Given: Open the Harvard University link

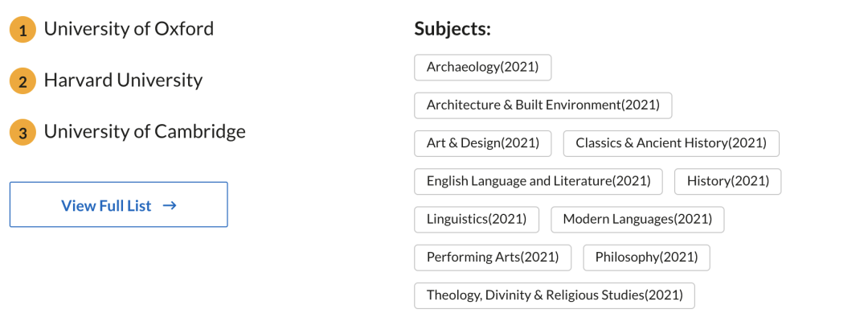Looking at the screenshot, I should (123, 80).
